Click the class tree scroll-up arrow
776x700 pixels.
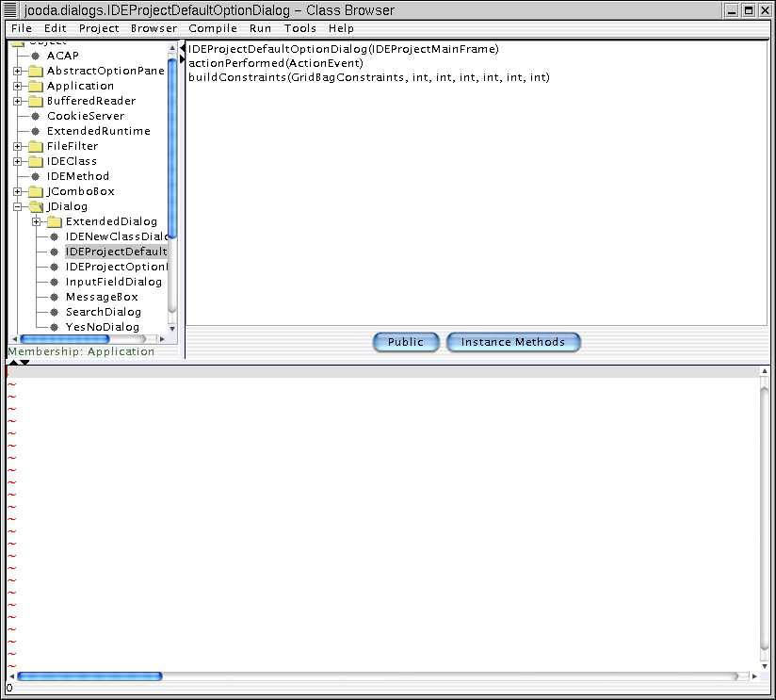pyautogui.click(x=172, y=48)
